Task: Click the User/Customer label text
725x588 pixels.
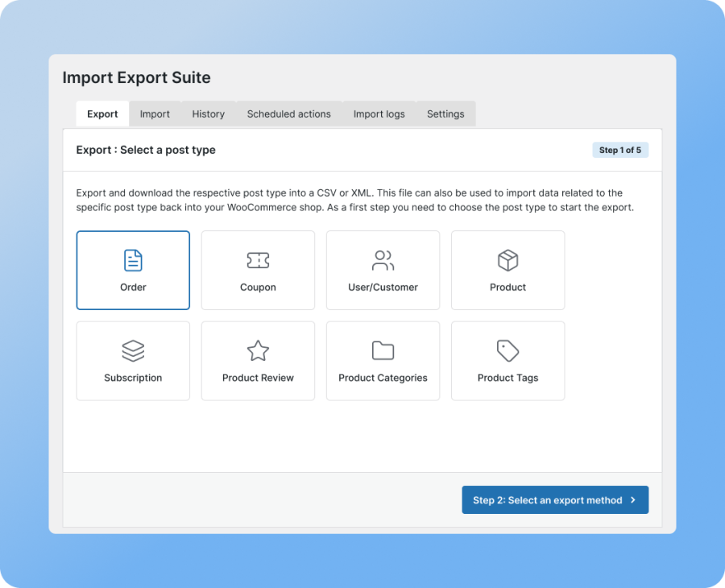Action: (x=383, y=287)
